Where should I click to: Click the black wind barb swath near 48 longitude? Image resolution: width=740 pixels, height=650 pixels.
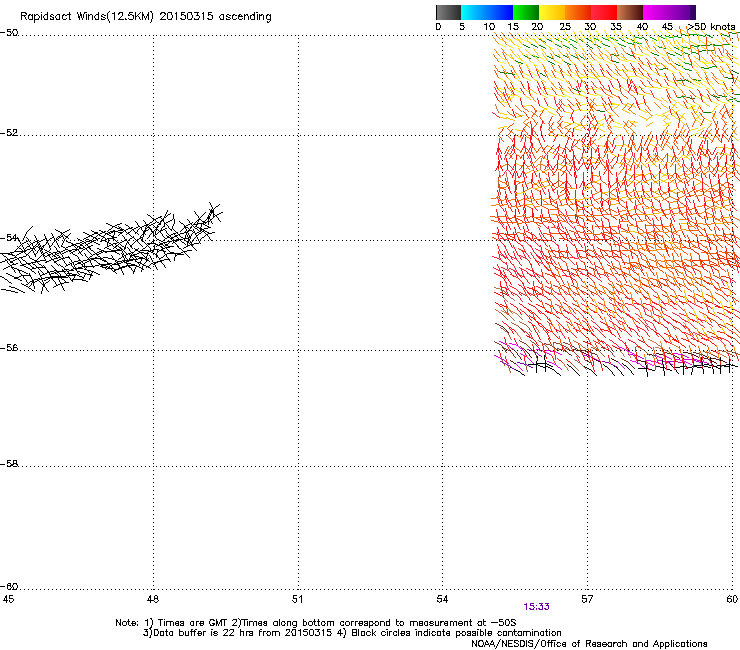[111, 248]
